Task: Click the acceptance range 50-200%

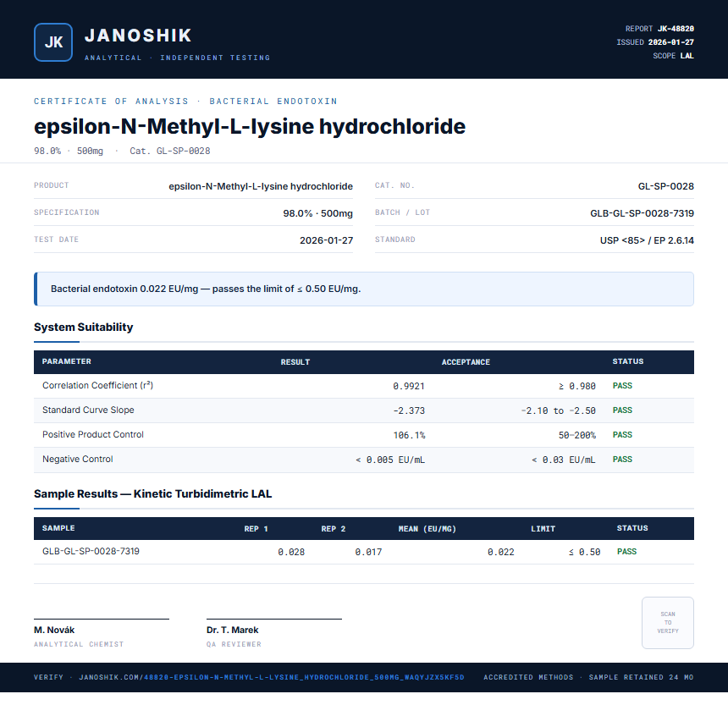Action: click(x=577, y=436)
